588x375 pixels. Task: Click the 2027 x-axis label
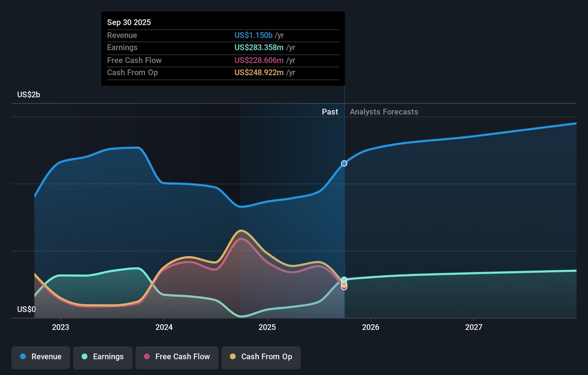[x=474, y=327]
